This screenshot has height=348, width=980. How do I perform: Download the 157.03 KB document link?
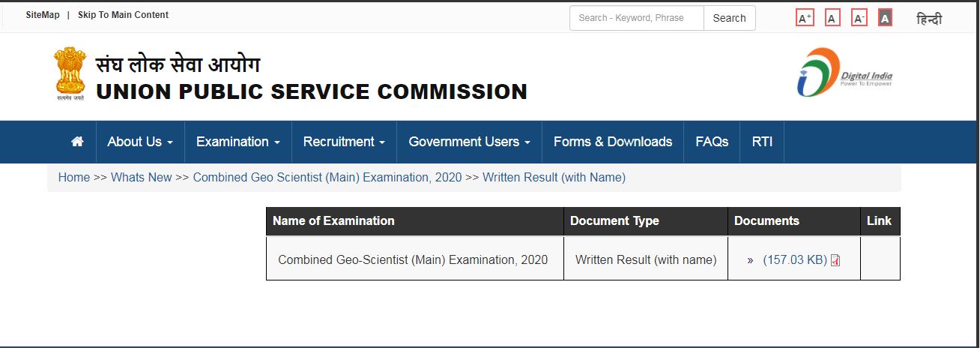click(x=794, y=260)
